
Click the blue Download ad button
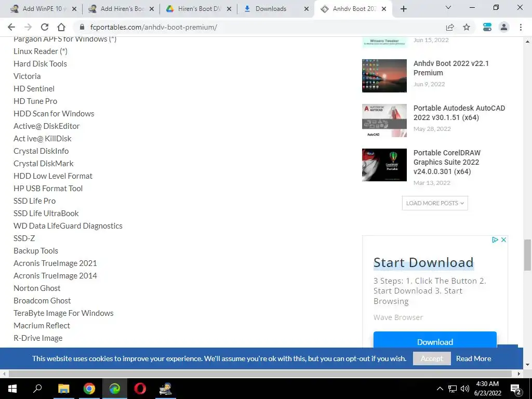tap(435, 340)
